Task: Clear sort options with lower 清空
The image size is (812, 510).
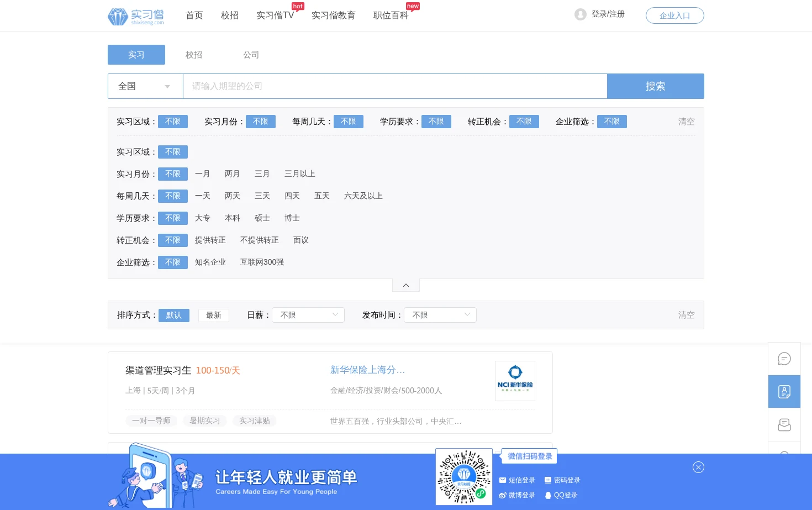Action: [x=687, y=315]
